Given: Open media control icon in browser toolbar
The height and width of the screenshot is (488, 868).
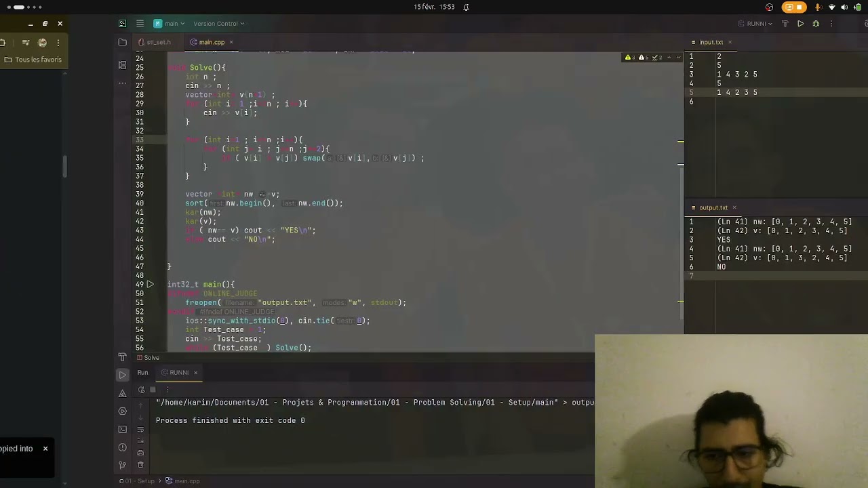Looking at the screenshot, I should tap(25, 42).
